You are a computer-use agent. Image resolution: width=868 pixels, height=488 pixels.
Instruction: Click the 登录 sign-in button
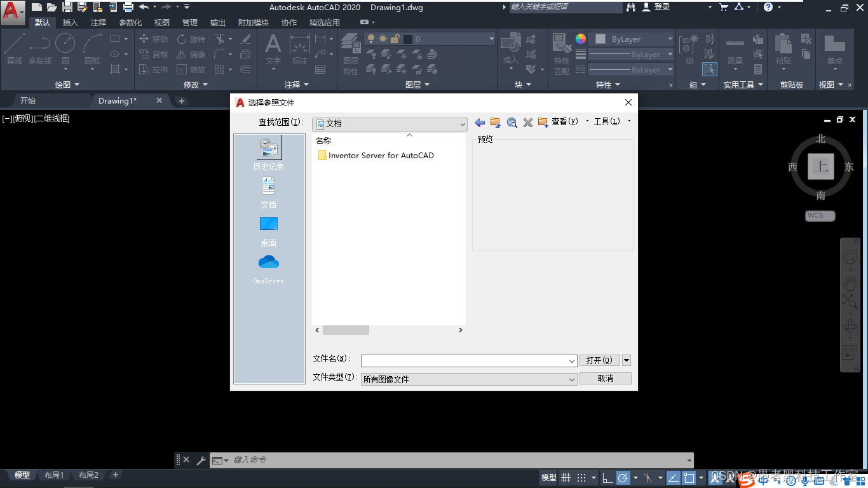point(656,7)
